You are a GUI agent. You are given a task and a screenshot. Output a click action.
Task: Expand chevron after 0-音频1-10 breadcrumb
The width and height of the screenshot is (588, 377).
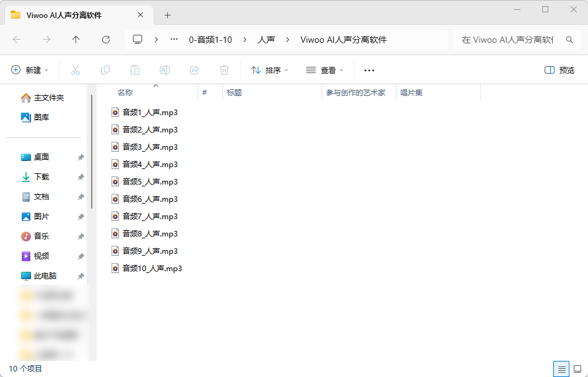(245, 40)
